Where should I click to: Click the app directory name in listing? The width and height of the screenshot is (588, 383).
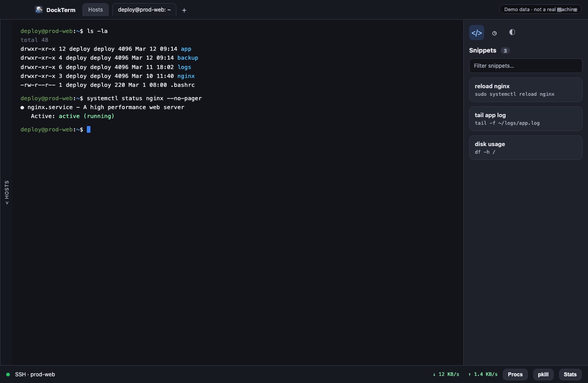(x=186, y=49)
